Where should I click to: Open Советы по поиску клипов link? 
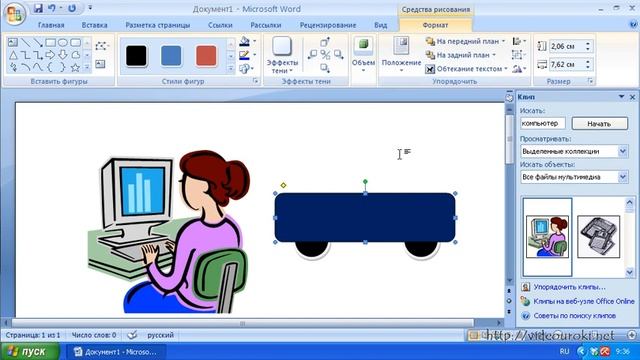pos(574,316)
